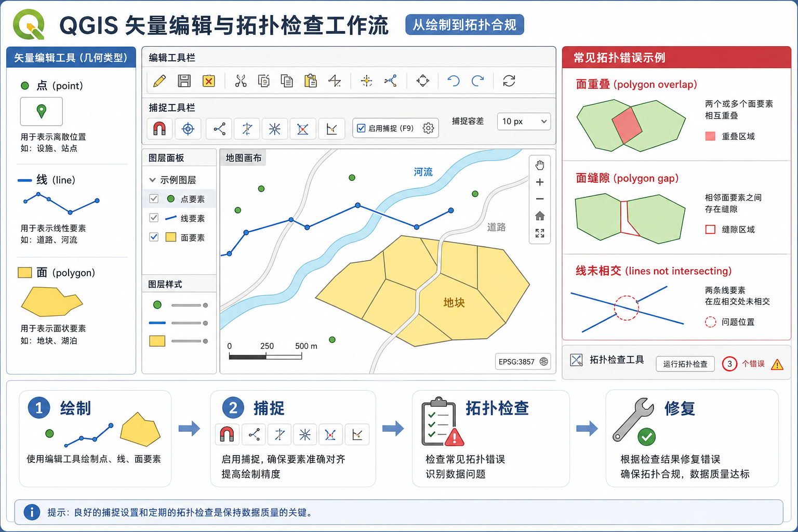This screenshot has height=532, width=798.
Task: Click the map scale bar
Action: click(x=265, y=356)
